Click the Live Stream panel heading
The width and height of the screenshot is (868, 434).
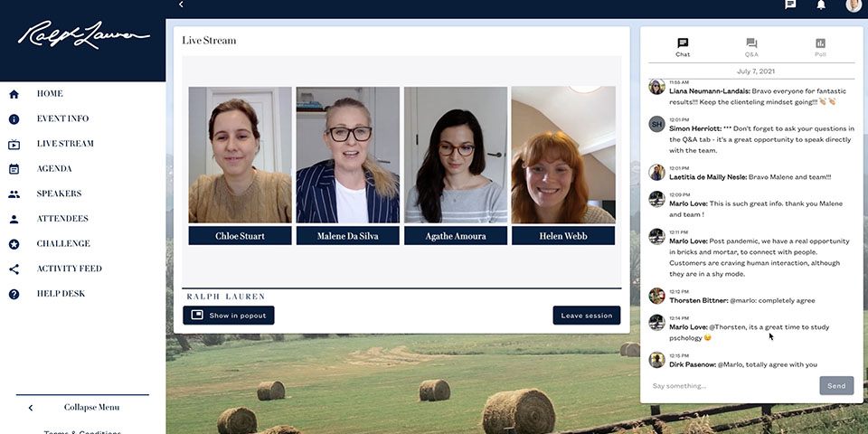[209, 41]
